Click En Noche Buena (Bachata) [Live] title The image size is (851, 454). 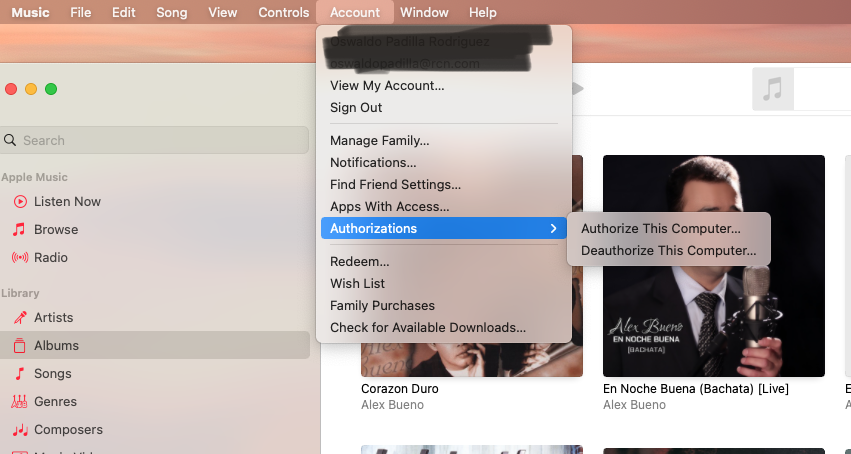[696, 389]
